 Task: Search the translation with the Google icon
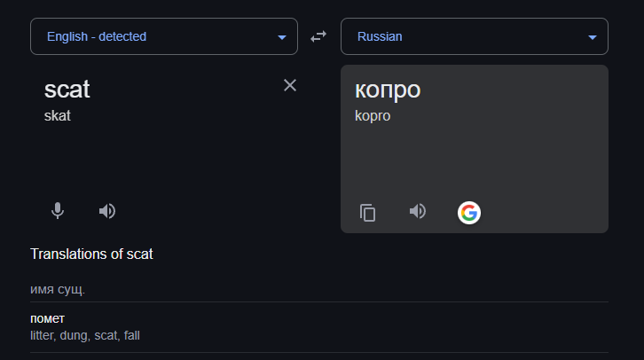tap(469, 213)
